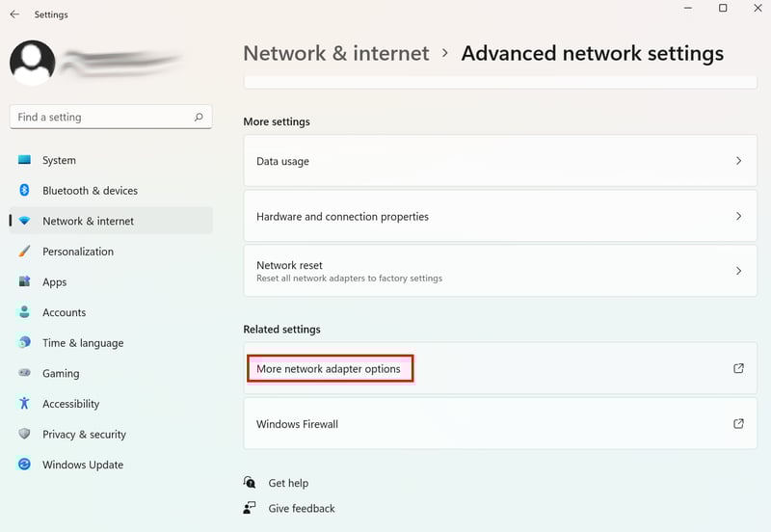
Task: Click the Gaming controller icon
Action: [x=24, y=373]
